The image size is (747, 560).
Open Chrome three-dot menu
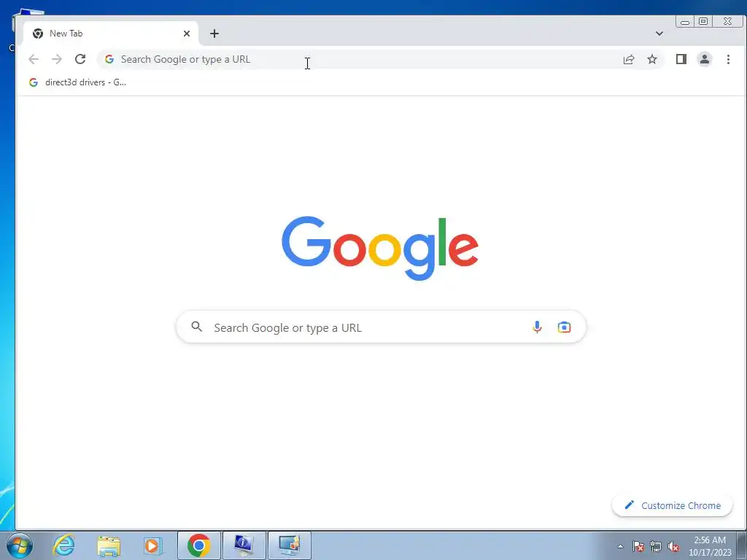728,59
